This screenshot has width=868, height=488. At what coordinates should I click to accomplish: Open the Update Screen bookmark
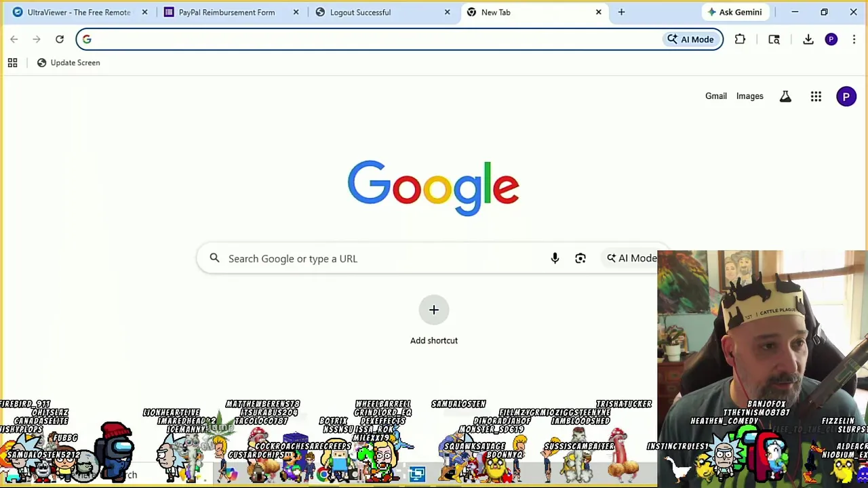click(x=68, y=63)
